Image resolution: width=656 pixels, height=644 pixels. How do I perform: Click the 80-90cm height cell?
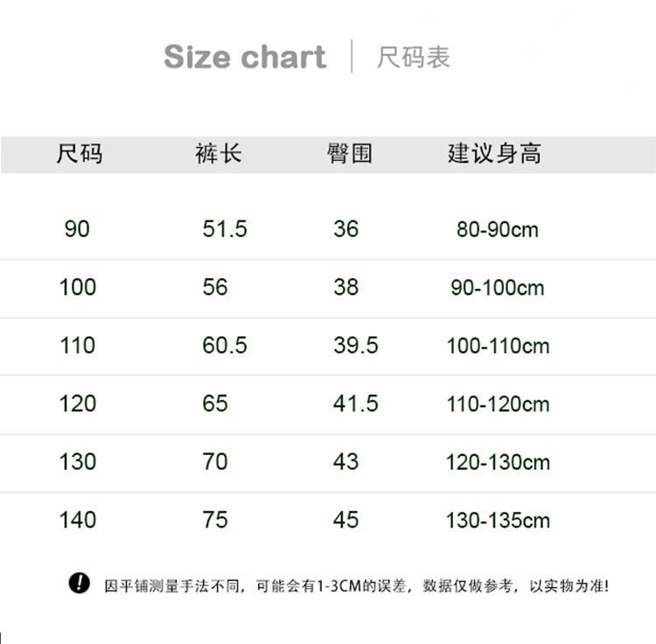point(498,229)
